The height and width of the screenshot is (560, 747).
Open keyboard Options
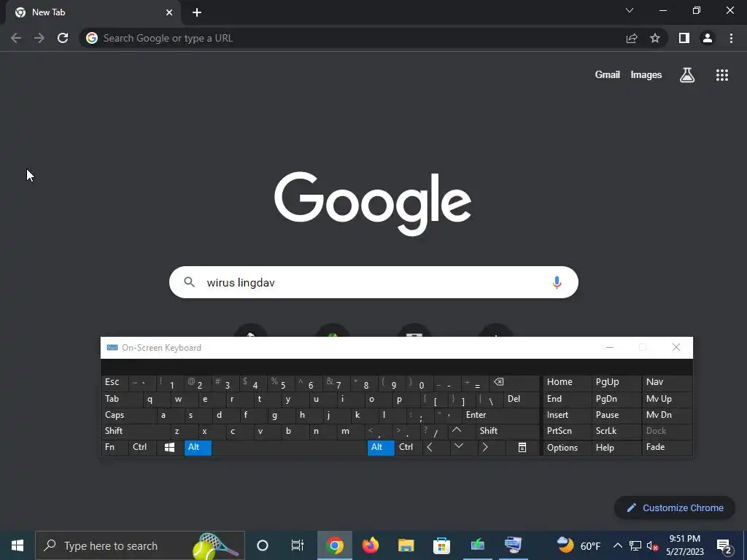567,448
